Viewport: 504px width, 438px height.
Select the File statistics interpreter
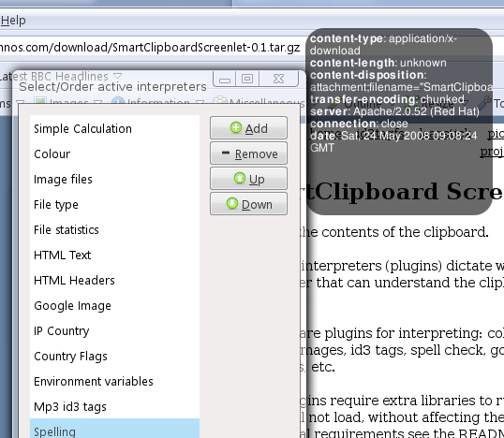click(x=114, y=230)
